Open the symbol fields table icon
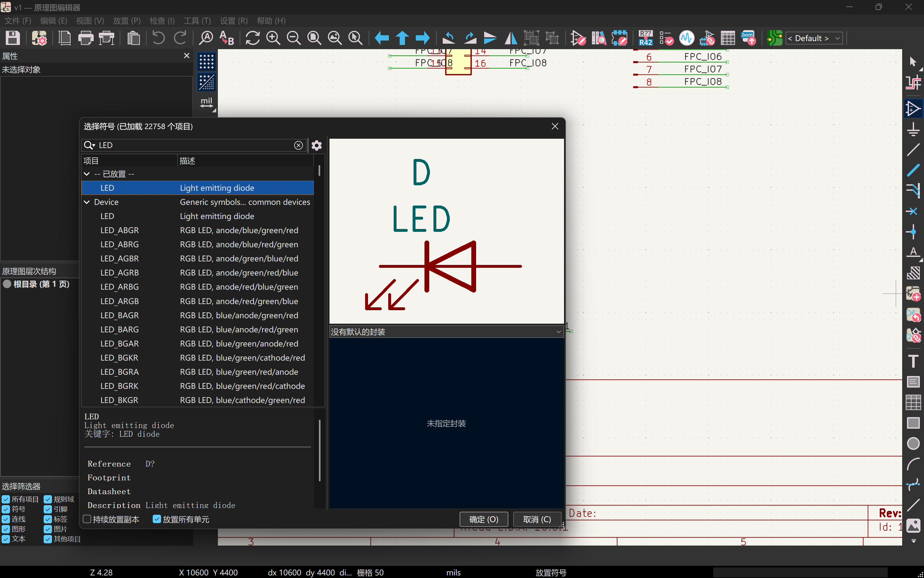 click(x=728, y=38)
